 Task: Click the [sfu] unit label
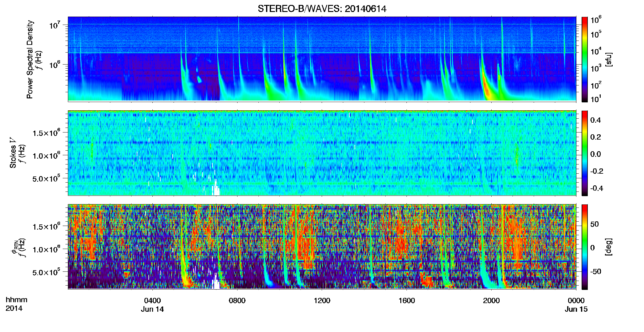click(609, 59)
